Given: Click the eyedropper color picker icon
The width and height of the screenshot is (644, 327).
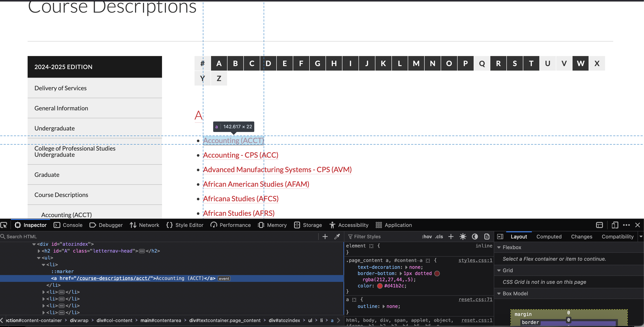Looking at the screenshot, I should pos(337,236).
